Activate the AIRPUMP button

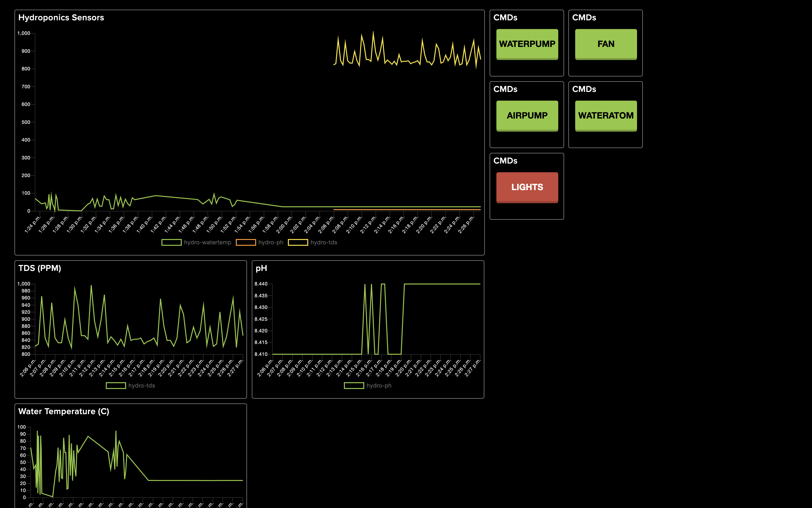pos(527,116)
